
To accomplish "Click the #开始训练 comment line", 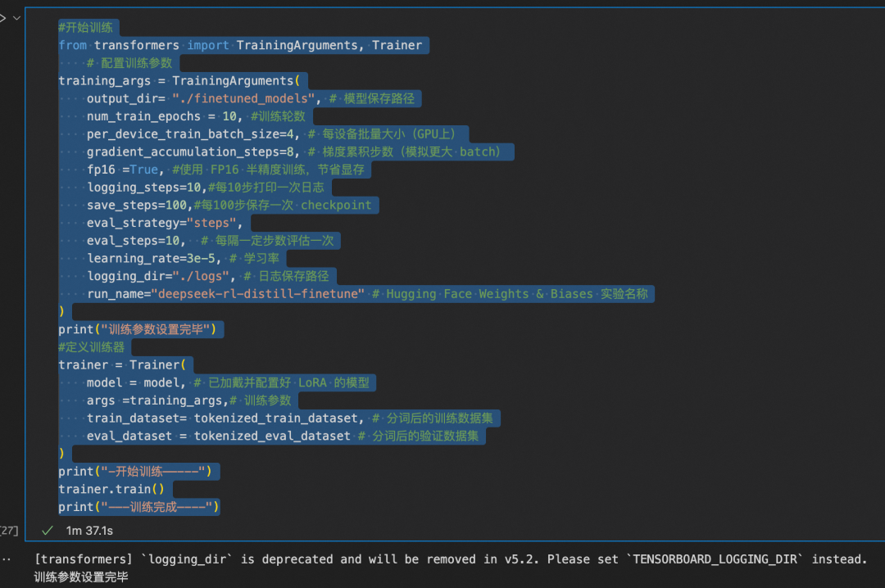I will (x=86, y=27).
